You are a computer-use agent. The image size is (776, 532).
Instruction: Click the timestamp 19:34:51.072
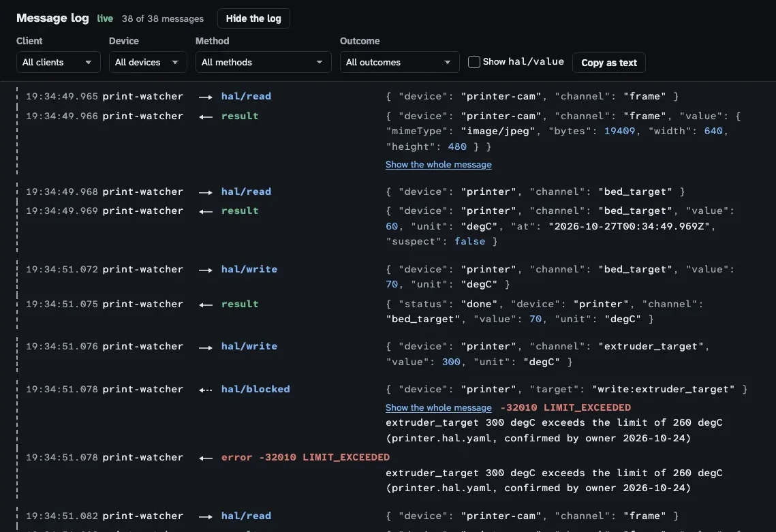point(62,269)
